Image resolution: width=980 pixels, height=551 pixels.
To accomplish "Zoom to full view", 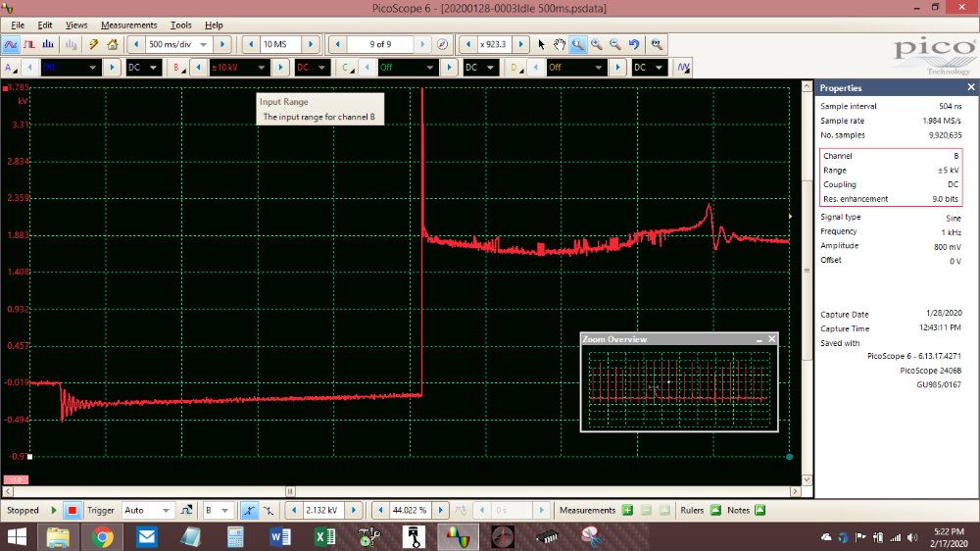I will [657, 44].
